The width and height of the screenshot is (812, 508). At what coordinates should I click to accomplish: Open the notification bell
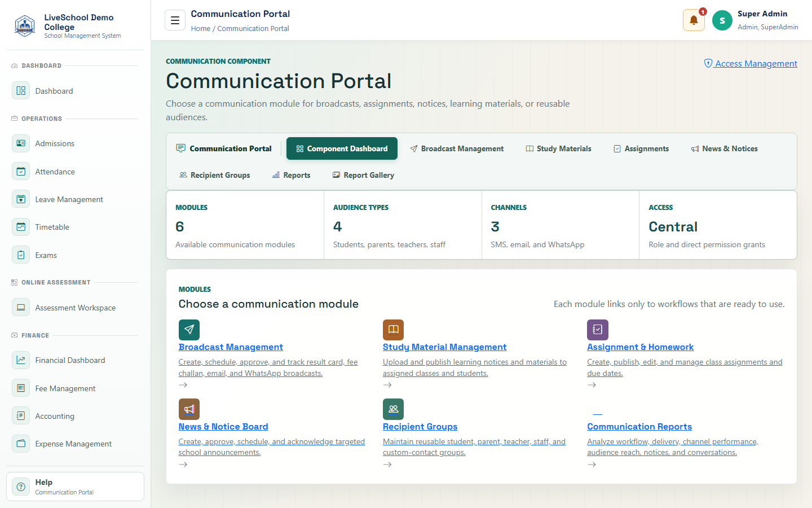(694, 20)
